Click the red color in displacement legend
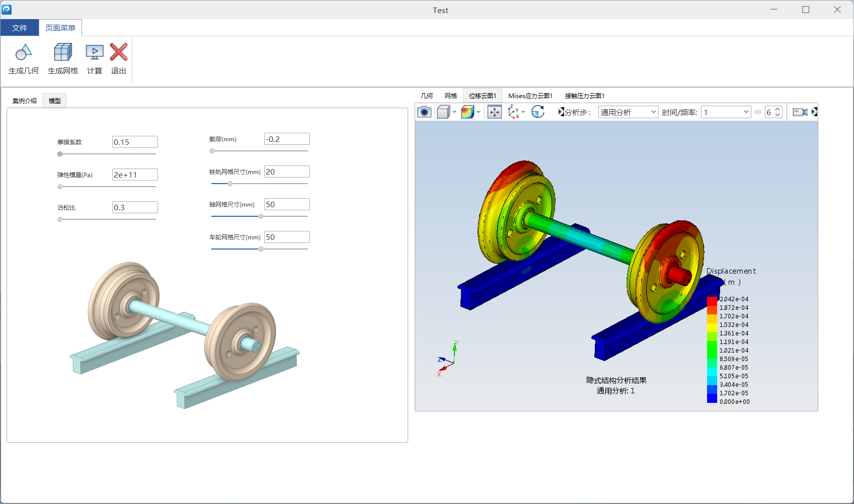The image size is (854, 504). 712,301
